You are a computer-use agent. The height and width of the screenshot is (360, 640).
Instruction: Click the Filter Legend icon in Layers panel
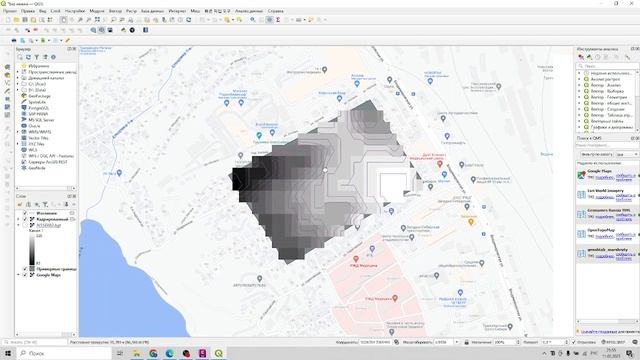tap(45, 204)
